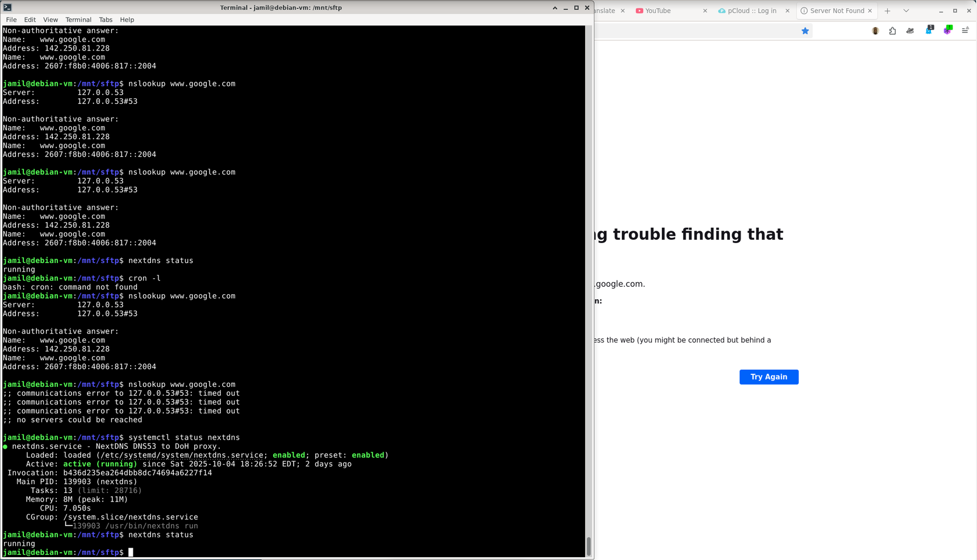Click 'Main PID: 139903 (nextdns)' line
This screenshot has height=560, width=977.
pyautogui.click(x=77, y=482)
